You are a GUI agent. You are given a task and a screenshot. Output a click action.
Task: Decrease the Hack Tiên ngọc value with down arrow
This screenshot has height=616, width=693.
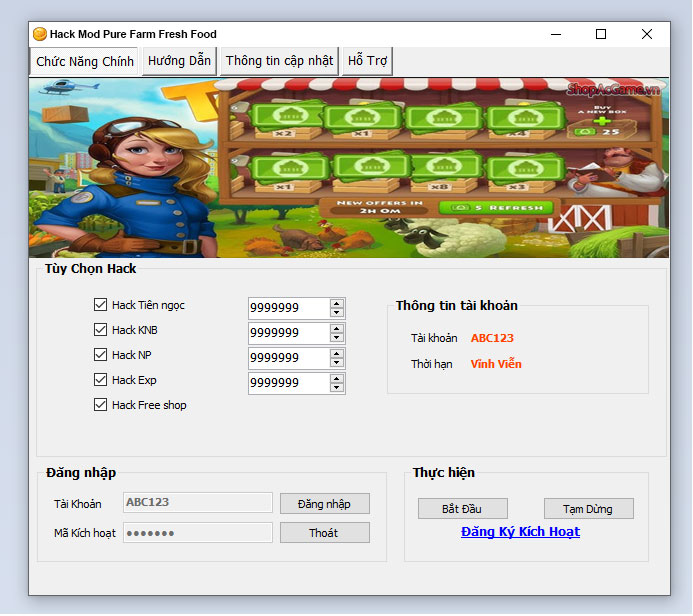(x=337, y=312)
